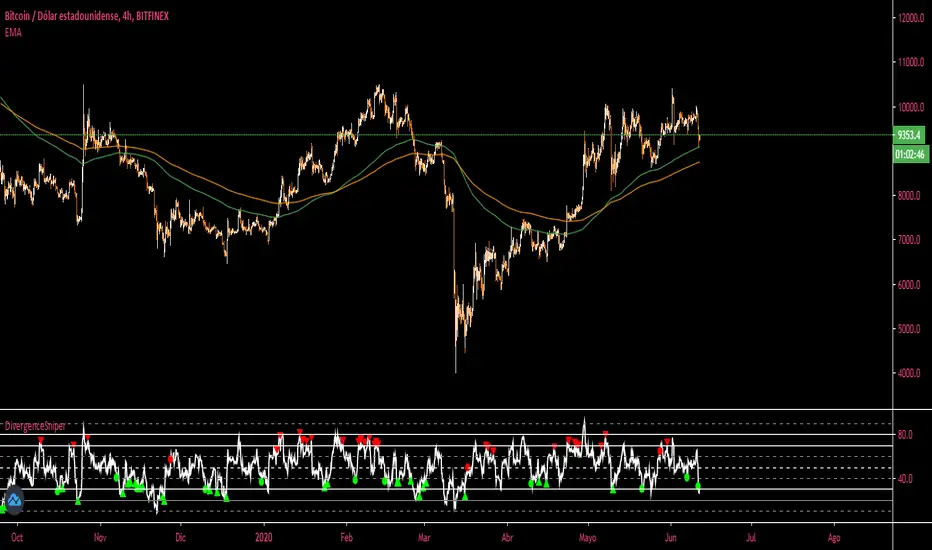Image resolution: width=932 pixels, height=550 pixels.
Task: Click the 12000.0 price axis label
Action: 911,18
